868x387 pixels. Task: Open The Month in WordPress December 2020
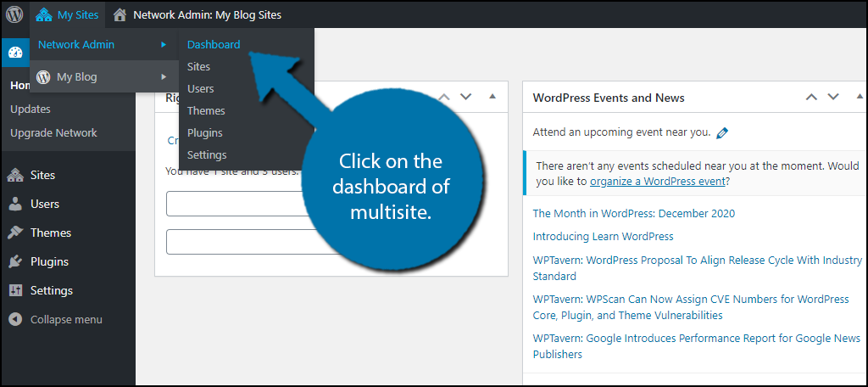[x=633, y=213]
